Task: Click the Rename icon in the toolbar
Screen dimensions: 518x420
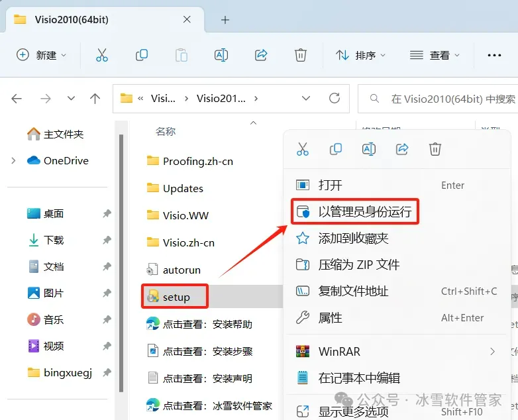Action: pyautogui.click(x=221, y=55)
